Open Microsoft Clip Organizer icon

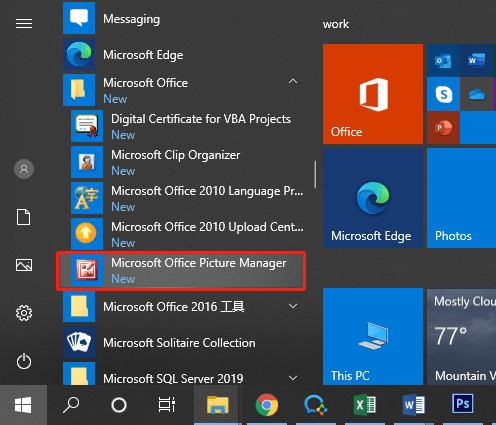pos(87,162)
